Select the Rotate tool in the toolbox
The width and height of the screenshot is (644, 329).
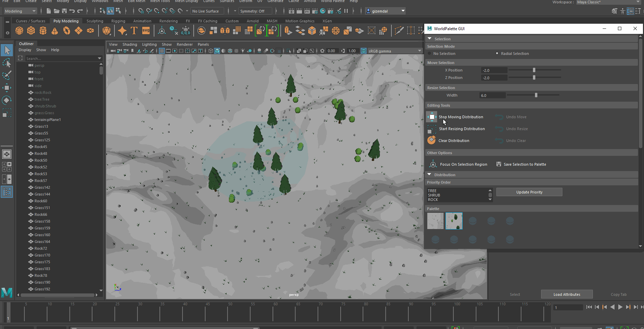tap(7, 100)
